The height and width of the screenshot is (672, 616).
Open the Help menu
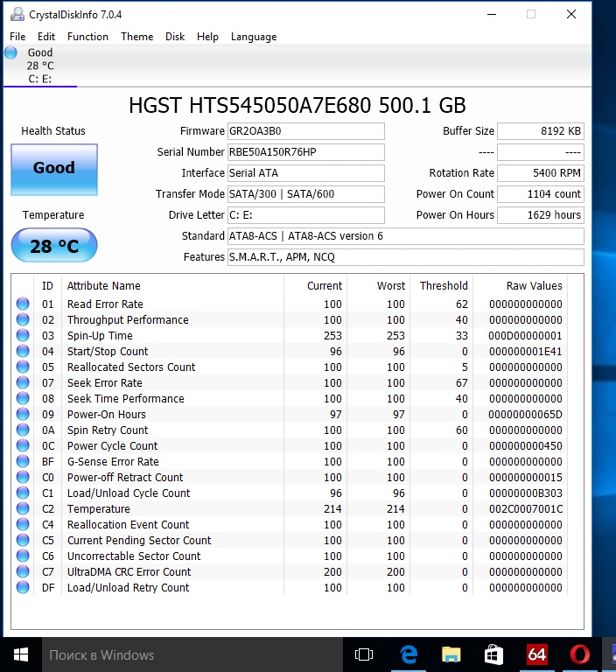[x=207, y=37]
